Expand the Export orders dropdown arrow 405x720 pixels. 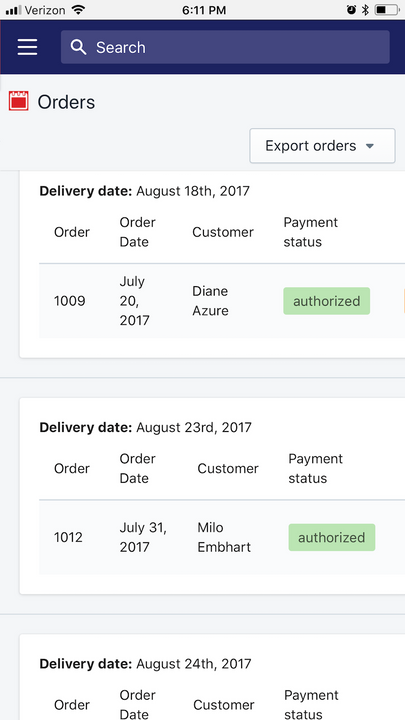[x=370, y=146]
